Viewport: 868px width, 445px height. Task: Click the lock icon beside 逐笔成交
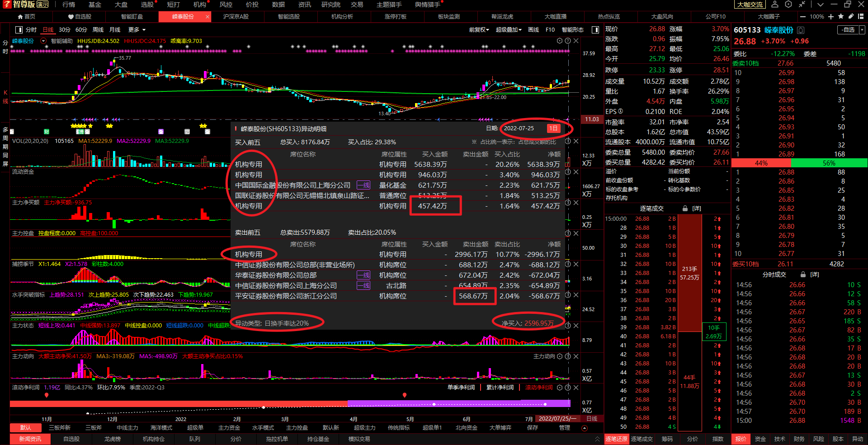coord(685,208)
